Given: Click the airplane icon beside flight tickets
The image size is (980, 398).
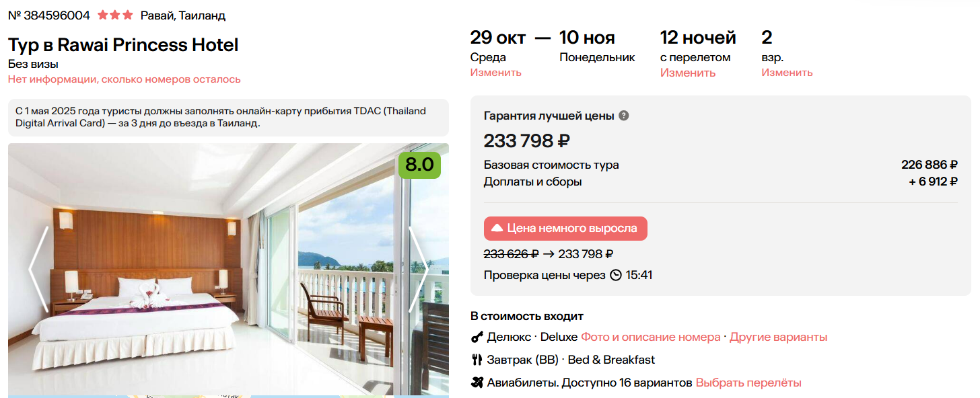Looking at the screenshot, I should pyautogui.click(x=477, y=383).
